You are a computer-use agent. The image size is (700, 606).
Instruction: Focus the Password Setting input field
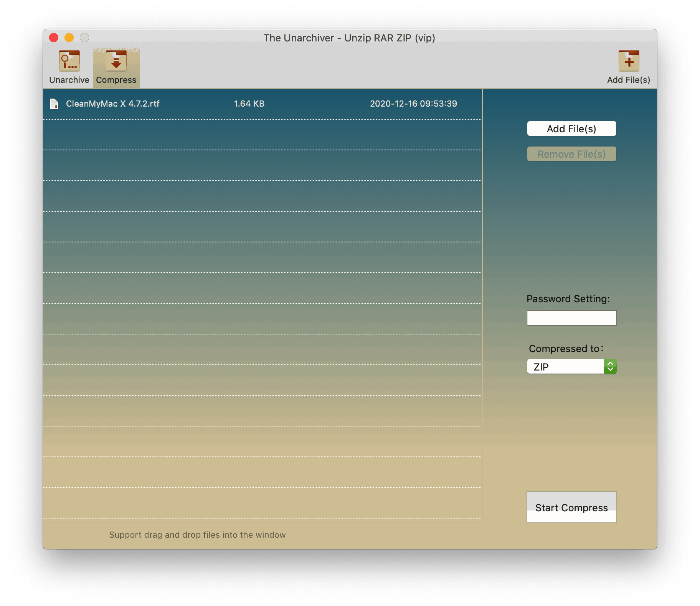pos(571,318)
